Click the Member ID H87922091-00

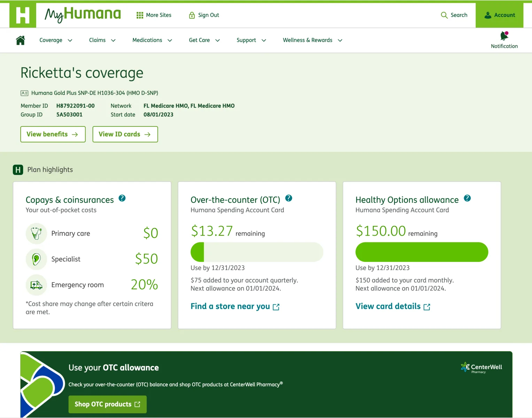[75, 106]
